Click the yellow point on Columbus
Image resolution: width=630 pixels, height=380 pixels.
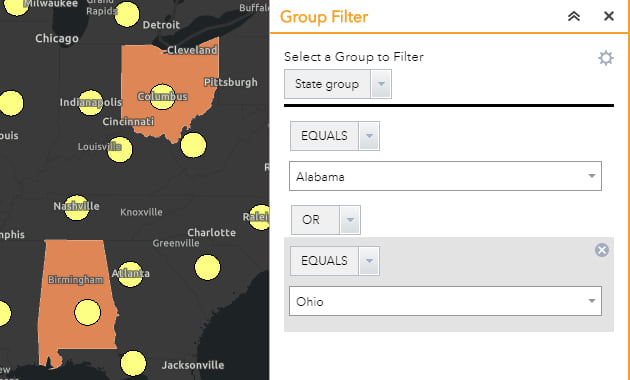[162, 96]
